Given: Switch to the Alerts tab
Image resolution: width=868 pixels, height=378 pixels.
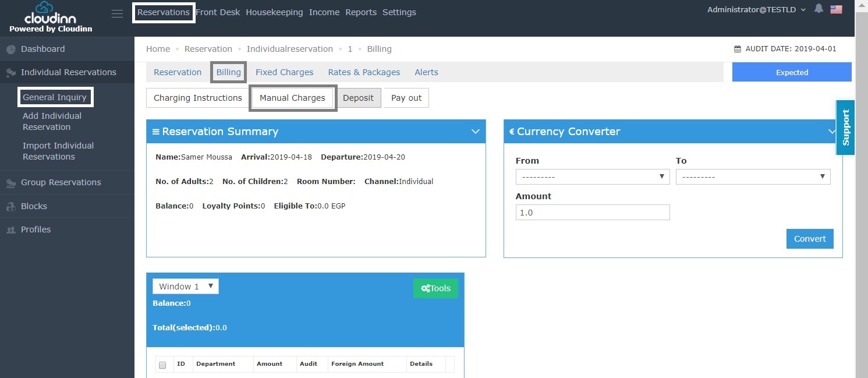Looking at the screenshot, I should click(427, 72).
